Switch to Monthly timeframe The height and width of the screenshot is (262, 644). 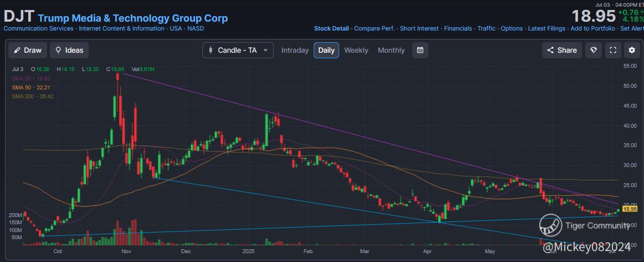[391, 50]
